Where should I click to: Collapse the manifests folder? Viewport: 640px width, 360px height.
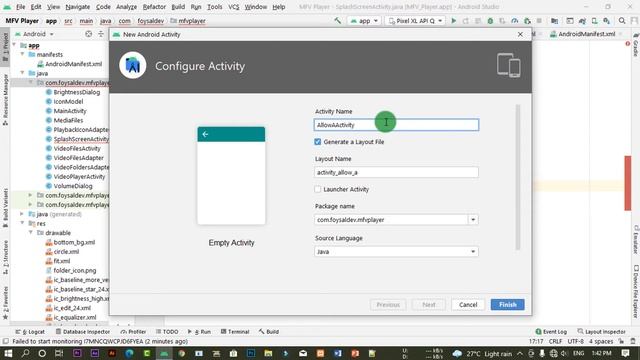[x=22, y=54]
